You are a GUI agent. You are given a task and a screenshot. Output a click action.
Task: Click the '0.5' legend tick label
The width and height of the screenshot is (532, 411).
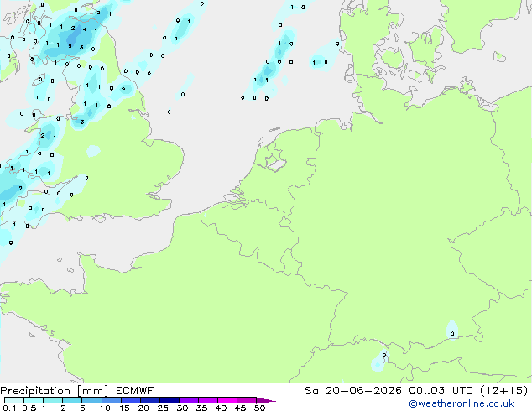[x=29, y=408]
